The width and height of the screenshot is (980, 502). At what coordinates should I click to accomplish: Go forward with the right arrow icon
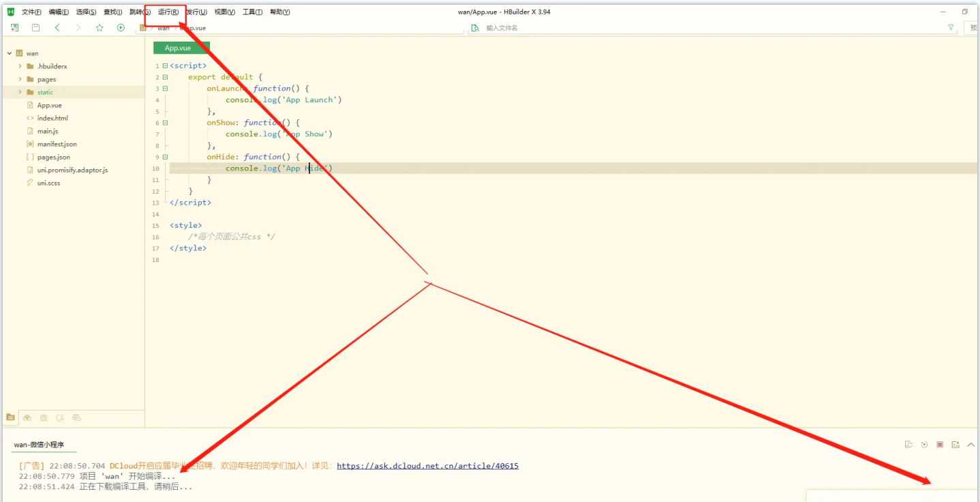click(x=78, y=28)
